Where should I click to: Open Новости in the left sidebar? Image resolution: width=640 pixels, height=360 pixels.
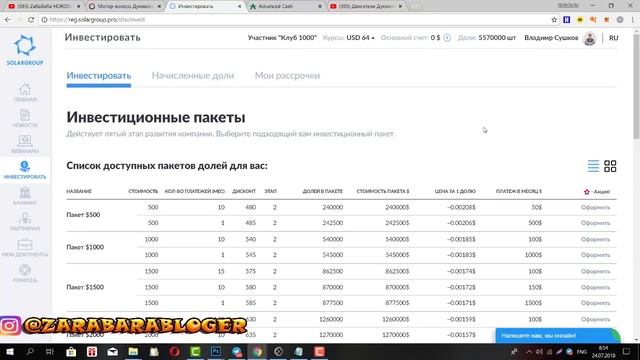click(25, 119)
